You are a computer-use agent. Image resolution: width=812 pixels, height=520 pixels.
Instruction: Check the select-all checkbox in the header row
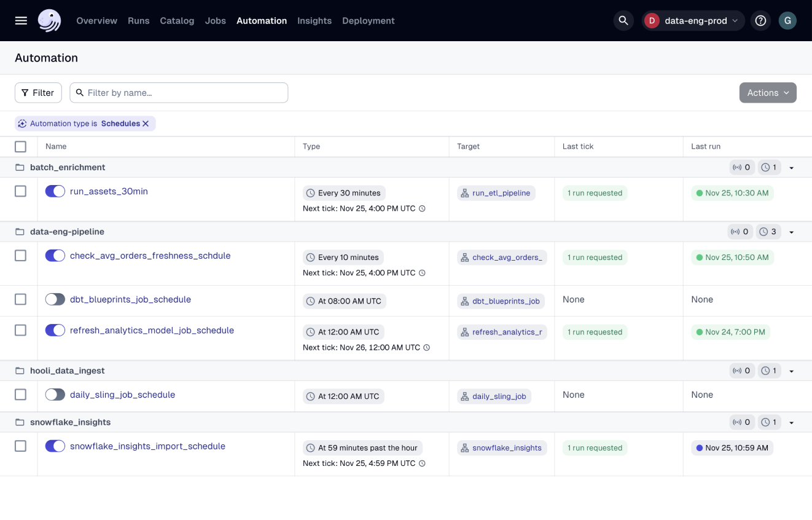click(20, 146)
